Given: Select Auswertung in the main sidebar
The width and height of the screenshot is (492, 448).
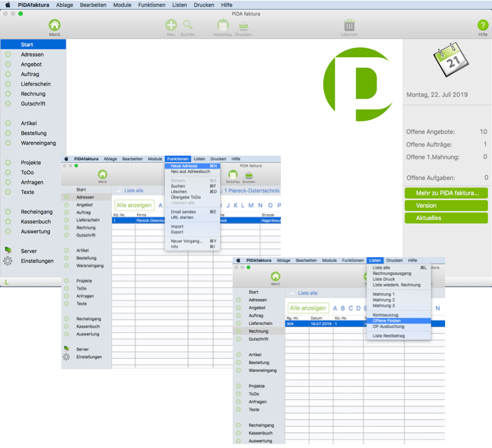Looking at the screenshot, I should point(35,231).
